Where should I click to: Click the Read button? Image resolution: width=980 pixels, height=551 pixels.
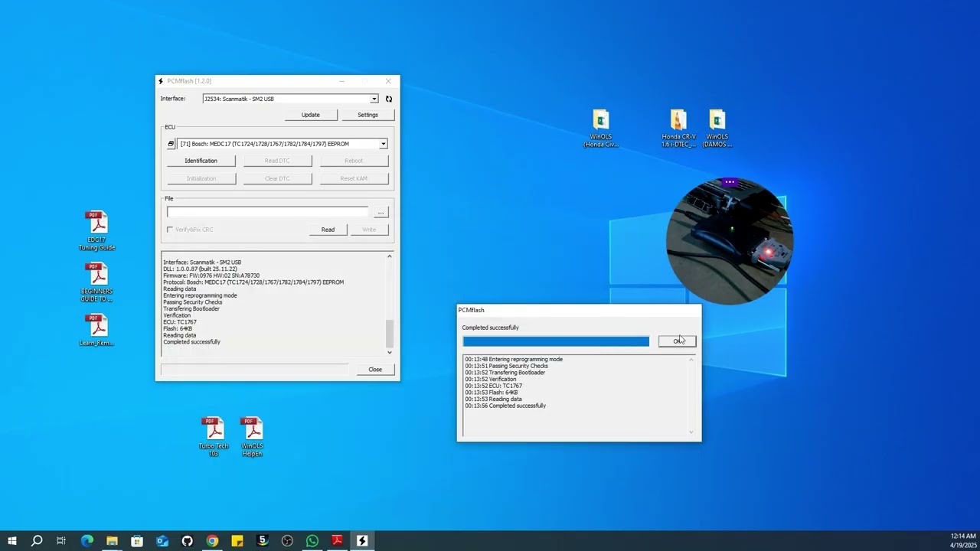point(328,230)
